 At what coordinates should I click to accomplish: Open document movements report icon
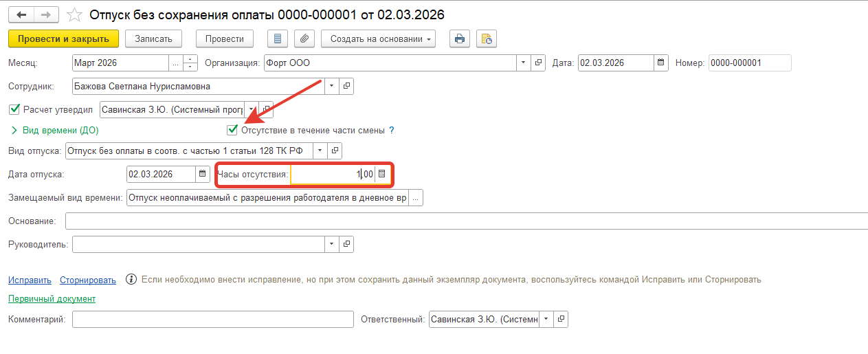click(278, 38)
